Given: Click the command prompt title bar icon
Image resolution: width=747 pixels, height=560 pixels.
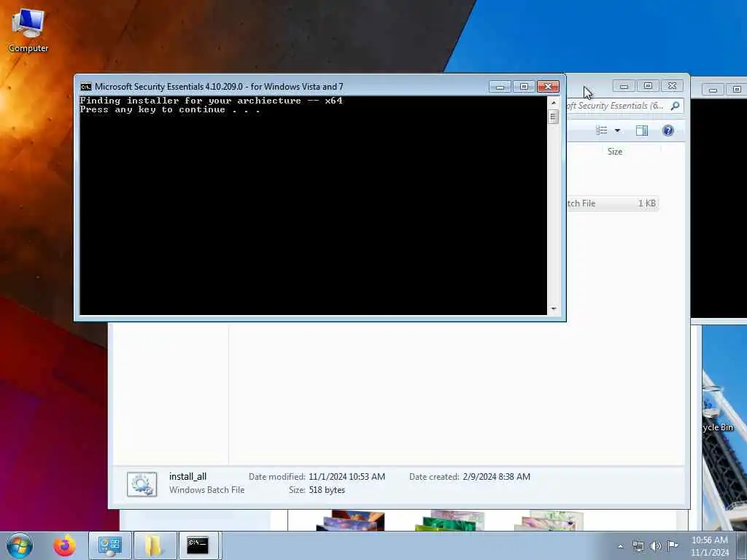Looking at the screenshot, I should tap(86, 87).
